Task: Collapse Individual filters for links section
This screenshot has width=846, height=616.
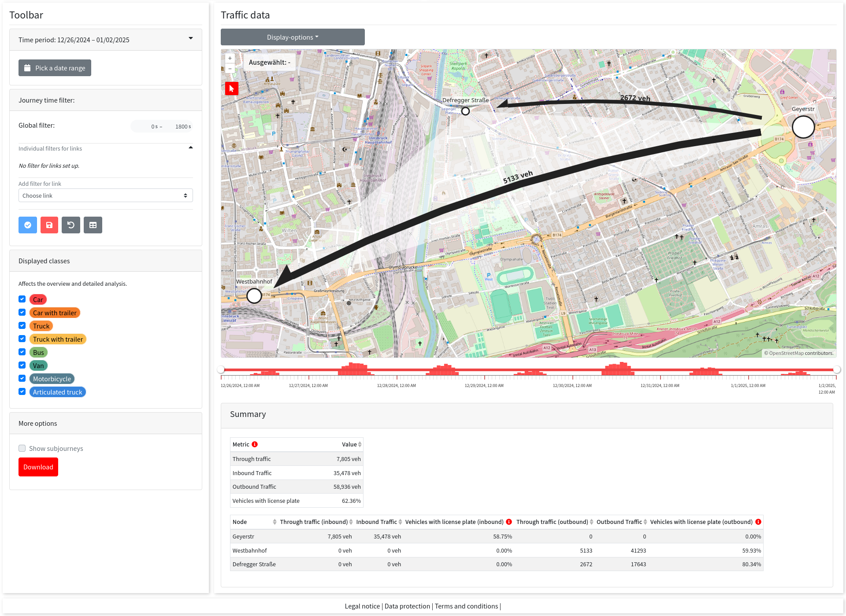Action: coord(191,148)
